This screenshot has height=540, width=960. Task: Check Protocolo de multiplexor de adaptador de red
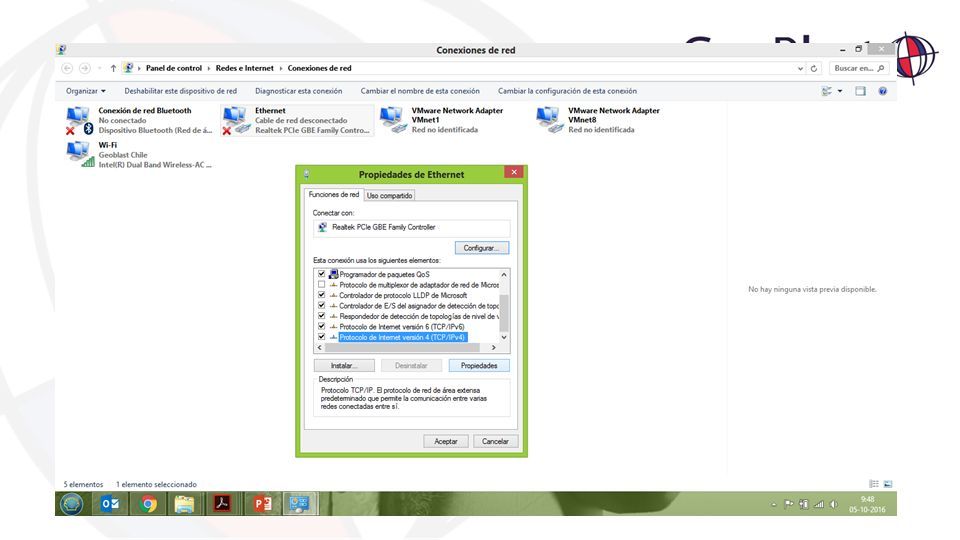pyautogui.click(x=321, y=285)
